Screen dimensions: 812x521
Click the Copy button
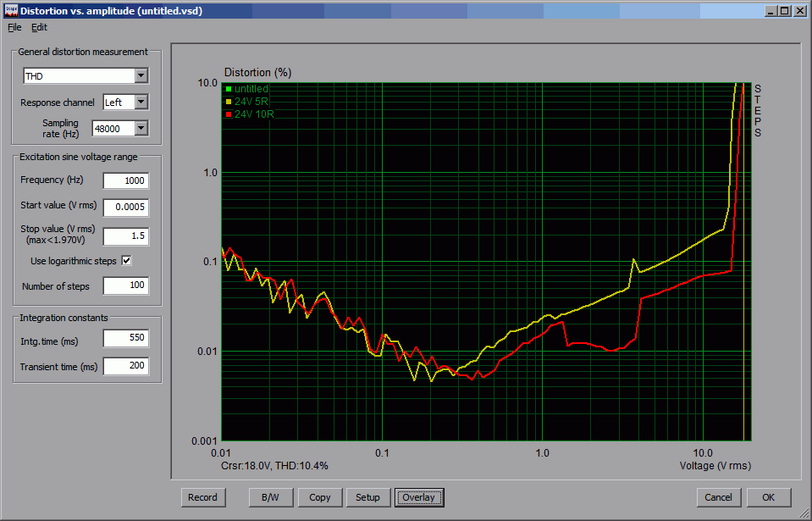coord(320,497)
